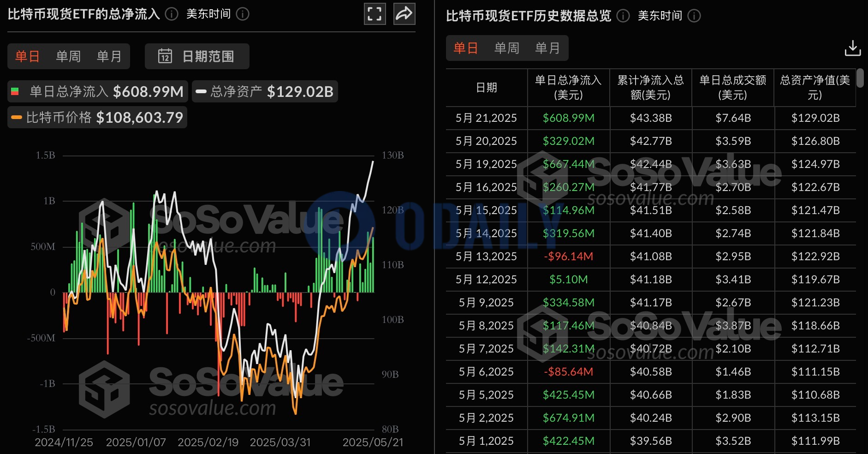Click the 日期 column header
The width and height of the screenshot is (868, 454).
point(487,88)
